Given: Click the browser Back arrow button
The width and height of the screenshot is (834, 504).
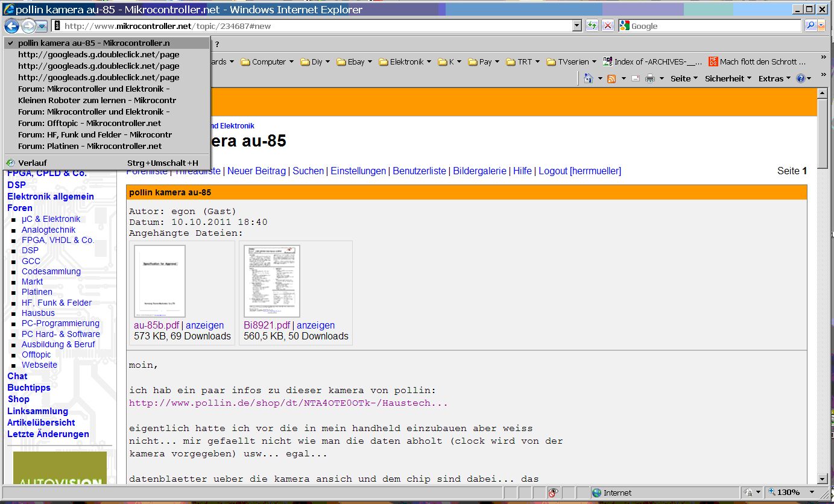Looking at the screenshot, I should (x=11, y=26).
